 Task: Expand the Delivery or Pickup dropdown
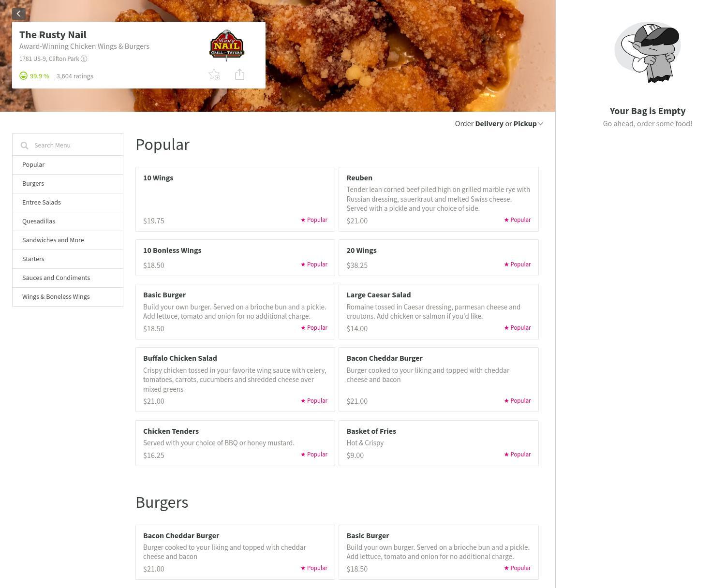499,124
